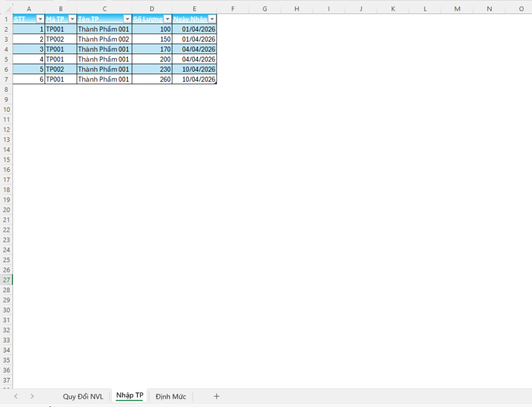Expand the Ngày Nhập filter dropdown
Viewport: 532px width, 407px height.
point(211,19)
